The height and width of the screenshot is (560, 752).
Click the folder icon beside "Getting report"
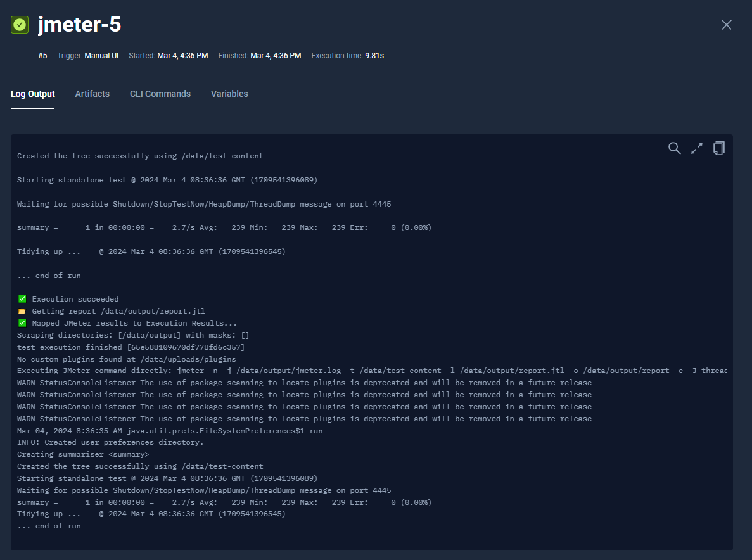[22, 311]
